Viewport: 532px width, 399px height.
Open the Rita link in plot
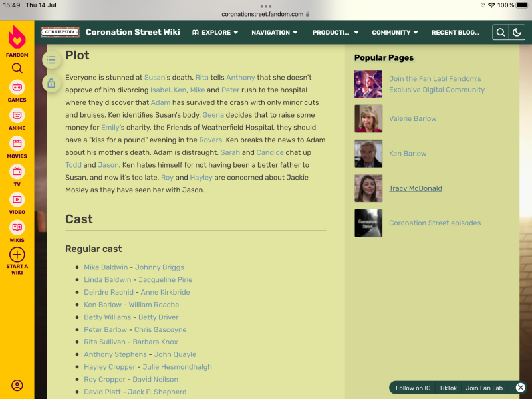tap(202, 77)
